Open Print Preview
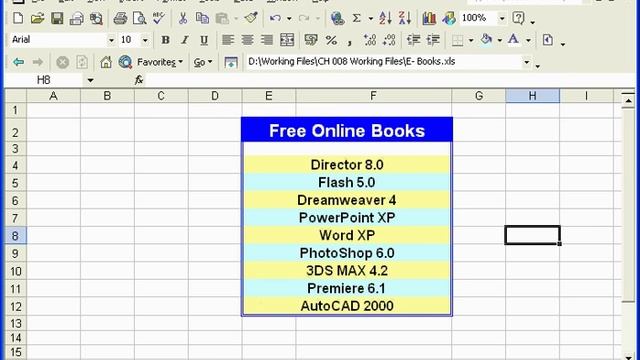This screenshot has width=640, height=360. click(x=139, y=18)
